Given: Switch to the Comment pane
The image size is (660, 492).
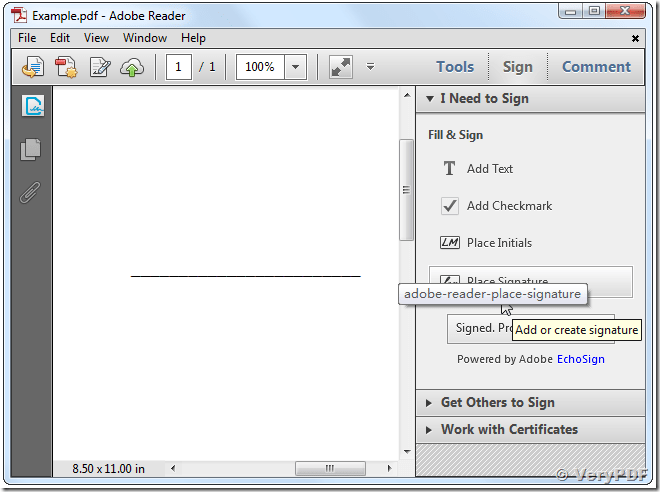Looking at the screenshot, I should (x=596, y=67).
